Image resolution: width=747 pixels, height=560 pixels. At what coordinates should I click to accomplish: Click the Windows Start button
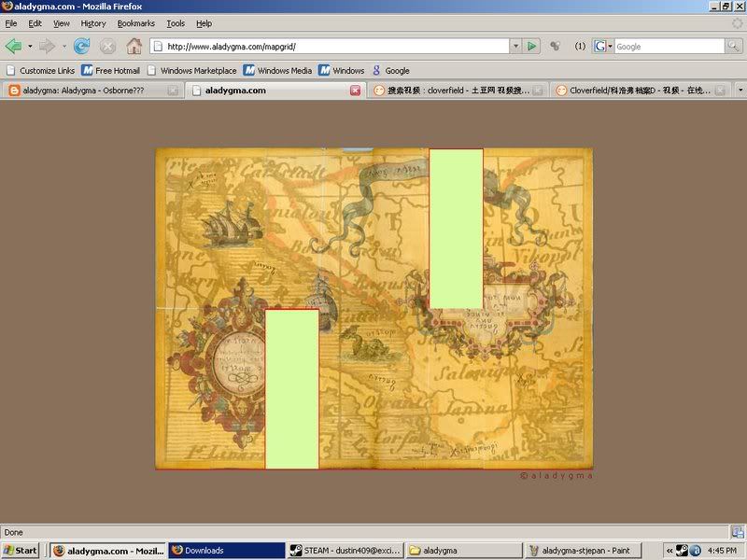pyautogui.click(x=21, y=551)
